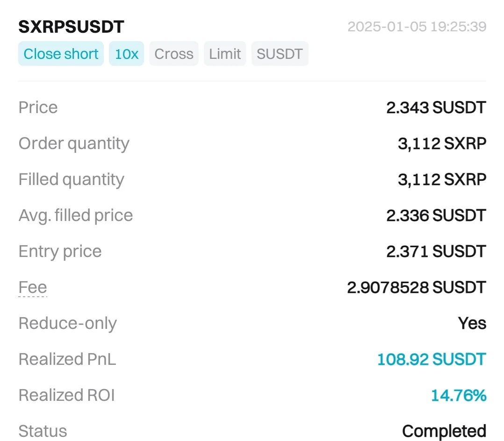Viewport: 504px width, 441px height.
Task: Select the Cross margin tag
Action: point(174,54)
